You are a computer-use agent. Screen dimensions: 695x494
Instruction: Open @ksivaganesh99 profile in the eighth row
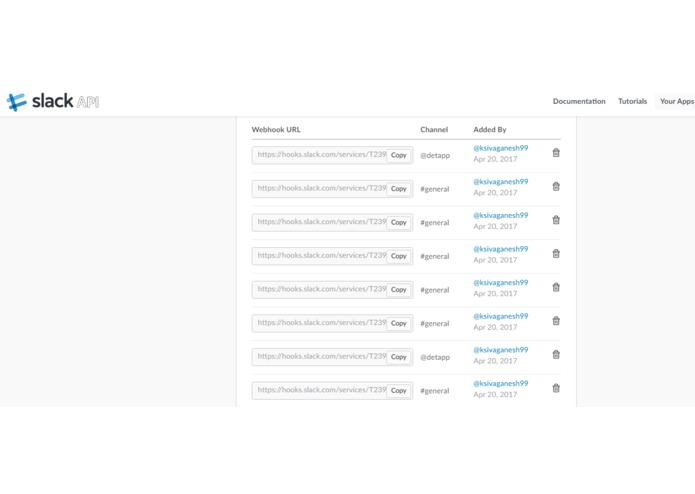[x=500, y=384]
